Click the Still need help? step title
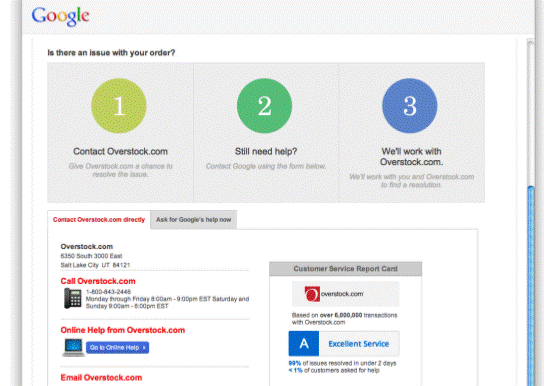Viewport: 560px width, 386px height. [x=266, y=151]
